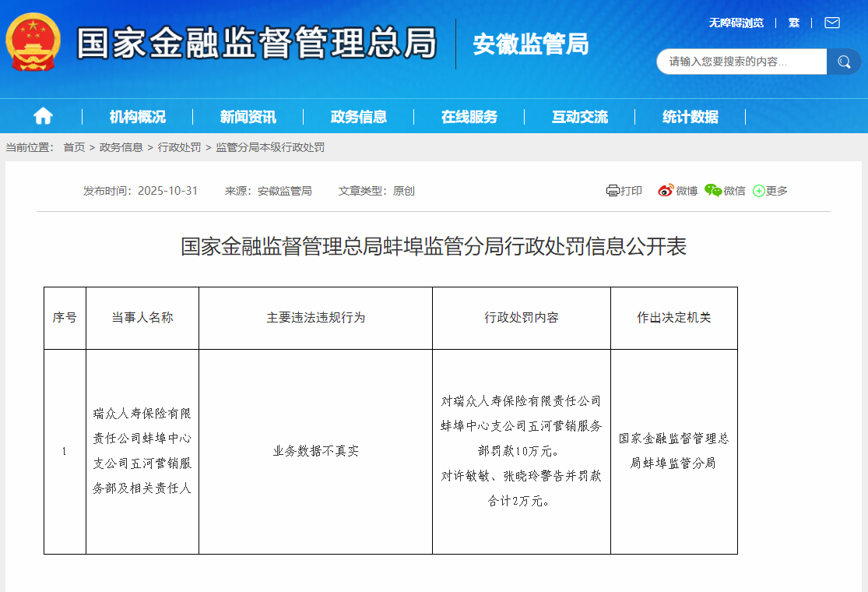Viewport: 868px width, 592px height.
Task: Open the envelope mail icon
Action: coord(832,23)
